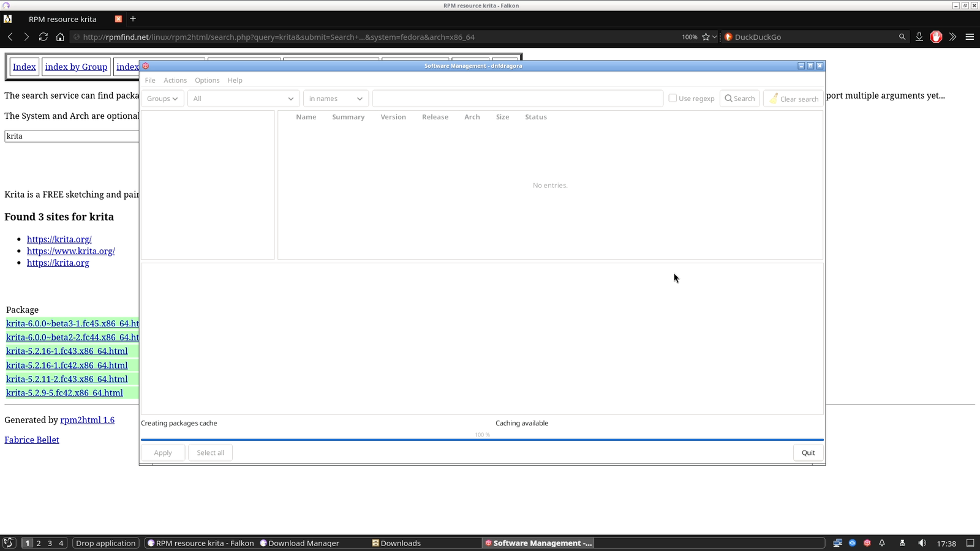
Task: Open Falkon main hamburger menu
Action: [970, 37]
